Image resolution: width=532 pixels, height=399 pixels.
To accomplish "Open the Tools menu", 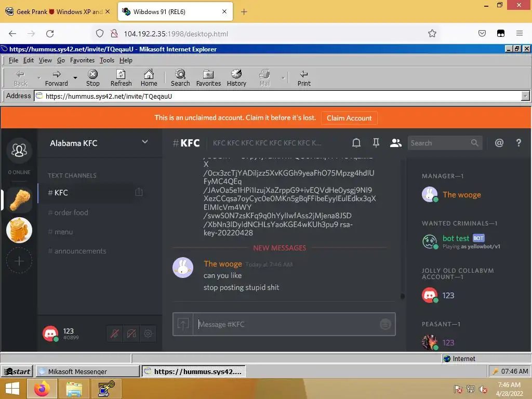I will [x=107, y=60].
